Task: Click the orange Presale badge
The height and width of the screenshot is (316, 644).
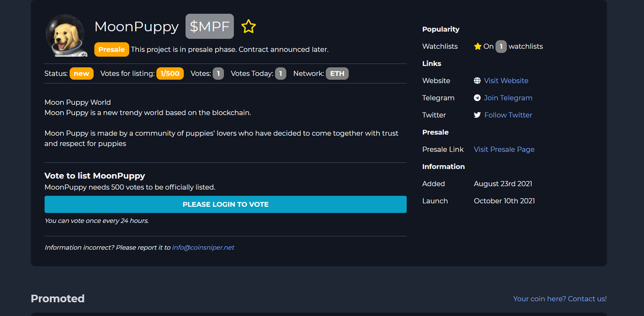Action: tap(112, 49)
